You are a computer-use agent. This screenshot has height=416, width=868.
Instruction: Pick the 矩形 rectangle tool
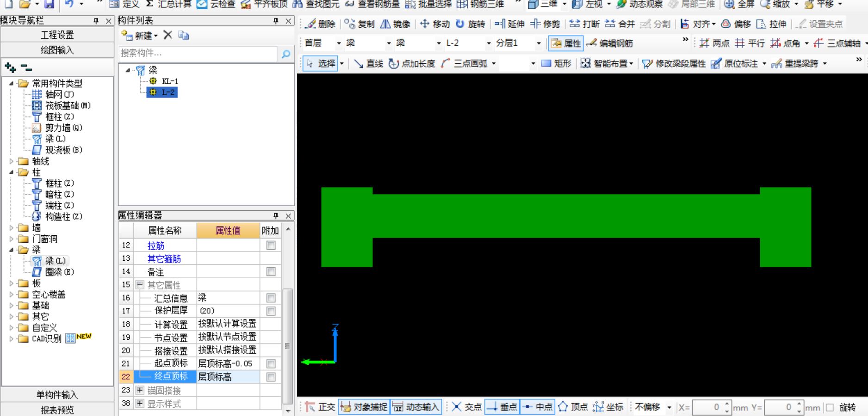pos(557,63)
